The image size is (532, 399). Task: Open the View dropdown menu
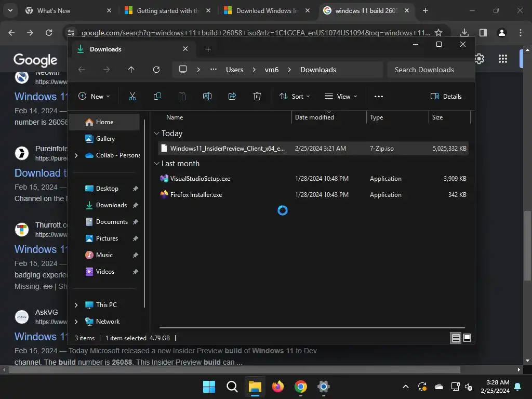pyautogui.click(x=341, y=96)
